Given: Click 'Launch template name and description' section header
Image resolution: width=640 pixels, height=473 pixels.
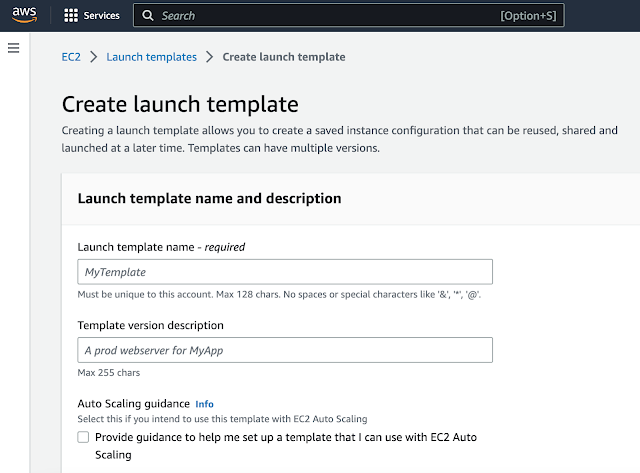Looking at the screenshot, I should pos(210,198).
